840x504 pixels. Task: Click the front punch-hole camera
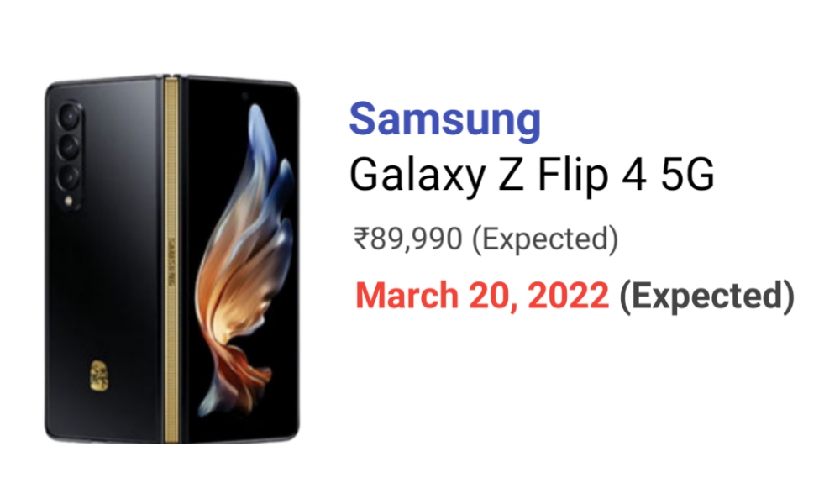point(244,97)
